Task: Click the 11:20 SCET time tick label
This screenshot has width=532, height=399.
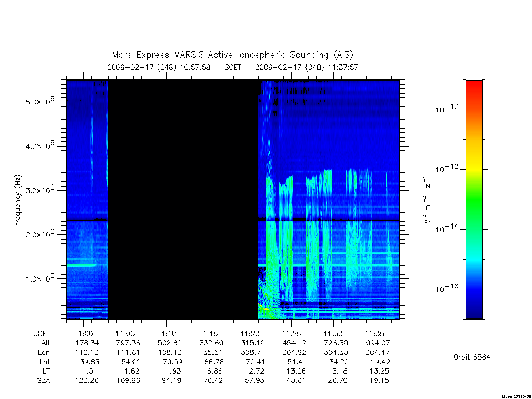Action: [250, 334]
